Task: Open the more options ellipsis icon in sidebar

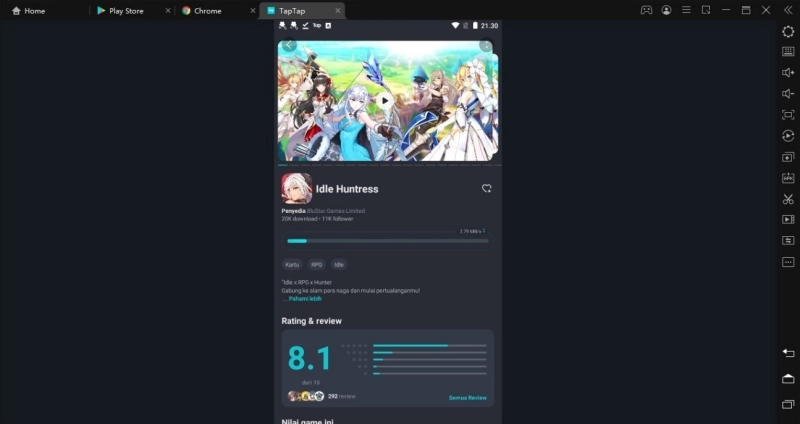Action: coord(788,262)
